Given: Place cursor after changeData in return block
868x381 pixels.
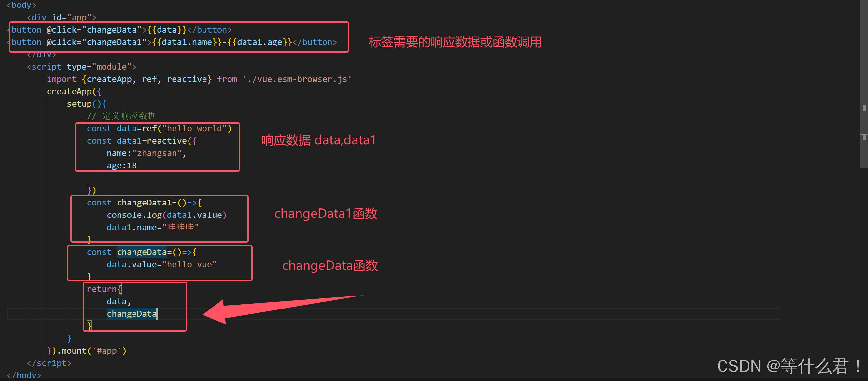Looking at the screenshot, I should pyautogui.click(x=157, y=314).
